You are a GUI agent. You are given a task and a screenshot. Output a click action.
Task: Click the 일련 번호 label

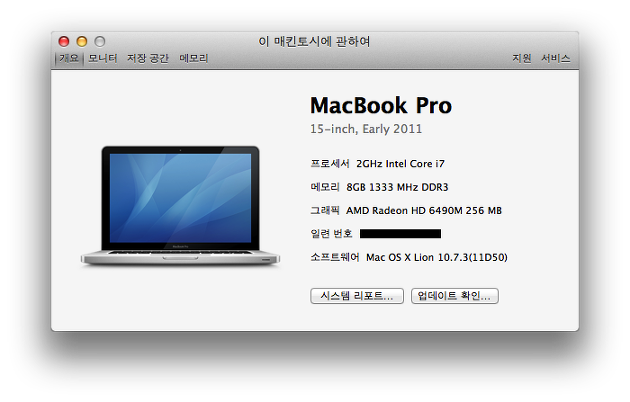(331, 234)
